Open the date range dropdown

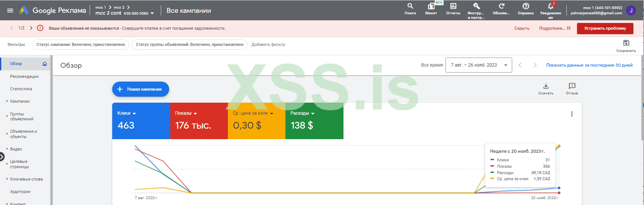(479, 65)
